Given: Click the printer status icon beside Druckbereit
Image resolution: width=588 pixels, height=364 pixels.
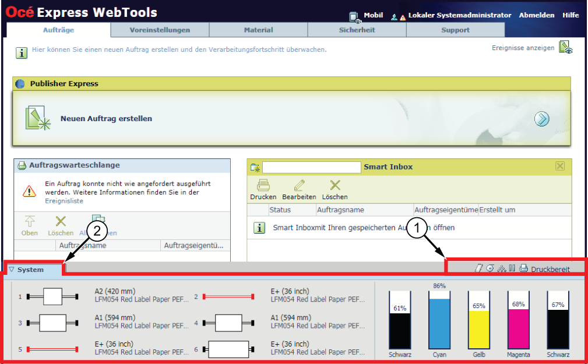Looking at the screenshot, I should point(523,268).
